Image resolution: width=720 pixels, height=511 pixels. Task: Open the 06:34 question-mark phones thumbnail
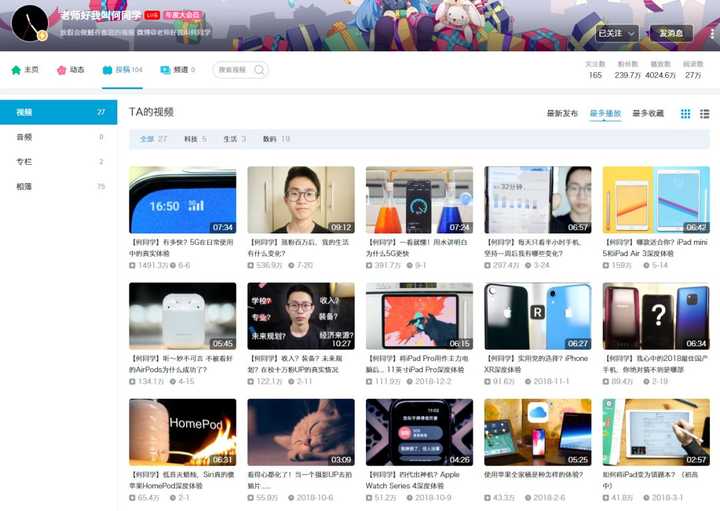[x=656, y=316]
